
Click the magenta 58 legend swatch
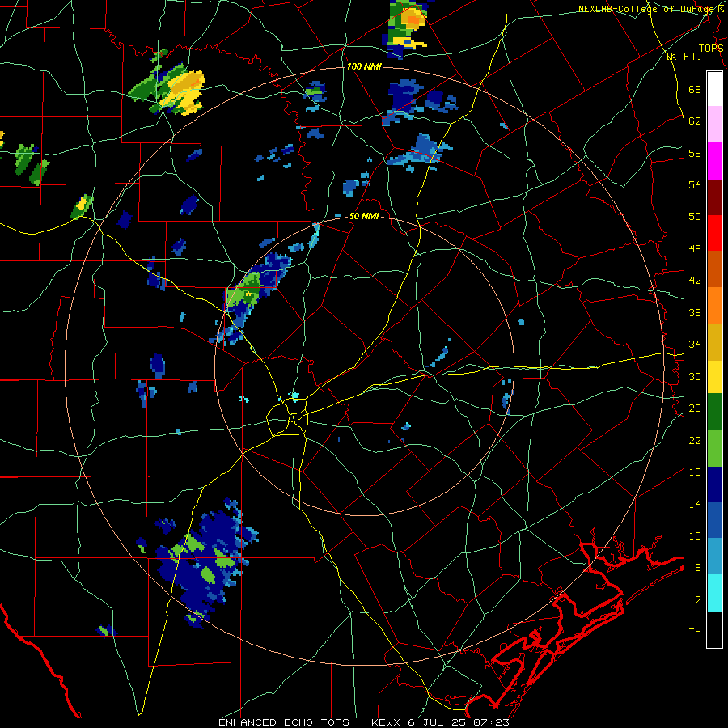pyautogui.click(x=714, y=161)
